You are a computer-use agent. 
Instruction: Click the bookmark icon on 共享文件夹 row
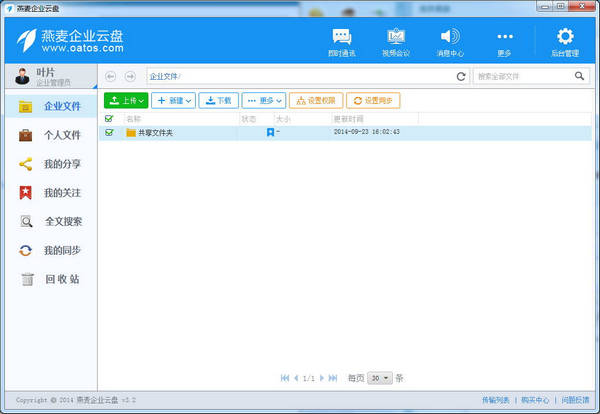[270, 132]
